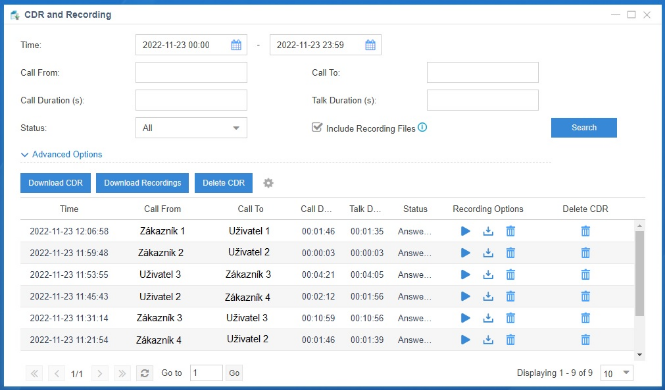Delete recording file of the 11:53:55 call
665x390 pixels.
click(x=511, y=274)
